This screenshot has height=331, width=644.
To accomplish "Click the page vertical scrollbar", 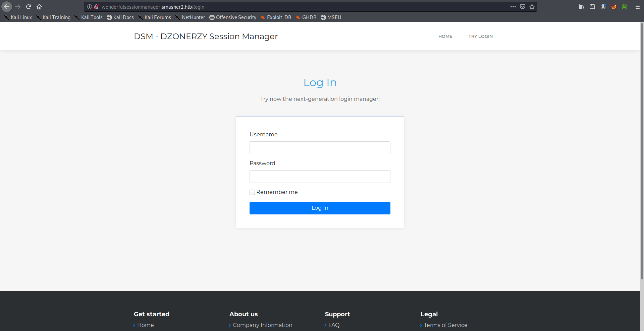I will point(642,151).
